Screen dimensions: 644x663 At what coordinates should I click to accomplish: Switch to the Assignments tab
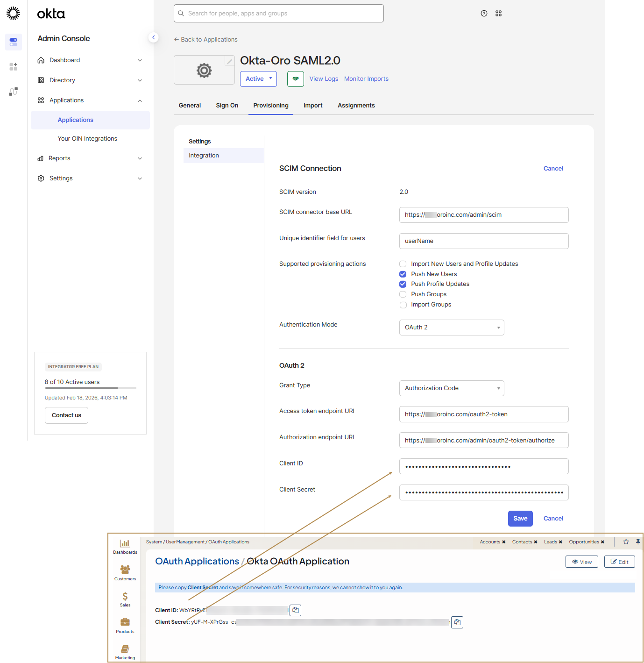[356, 106]
